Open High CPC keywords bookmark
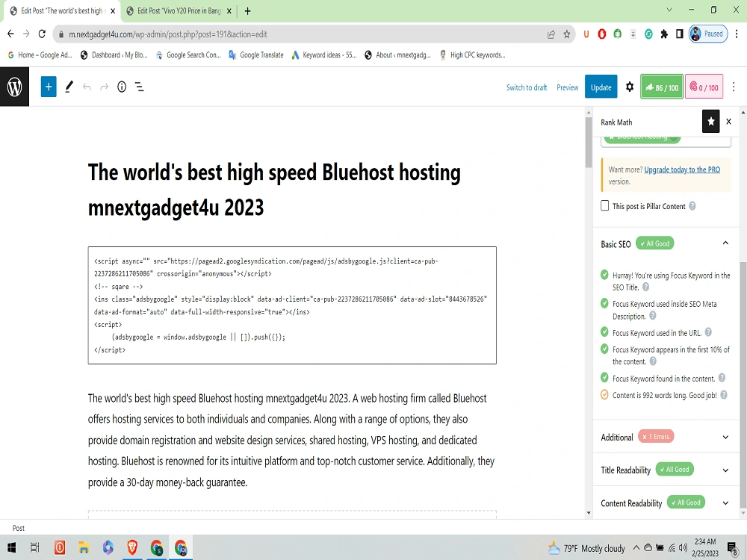Viewport: 747px width, 560px height. coord(473,55)
